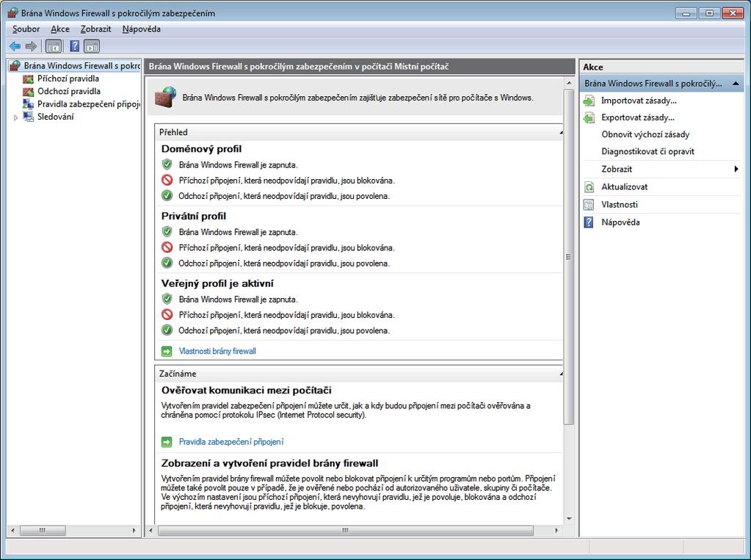This screenshot has height=560, width=751.
Task: Click the Doménový profil heading
Action: [x=201, y=149]
